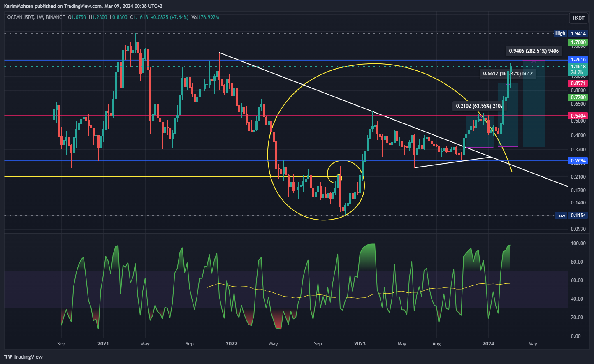Click 2022 on the time axis
Image resolution: width=594 pixels, height=364 pixels.
click(x=232, y=344)
